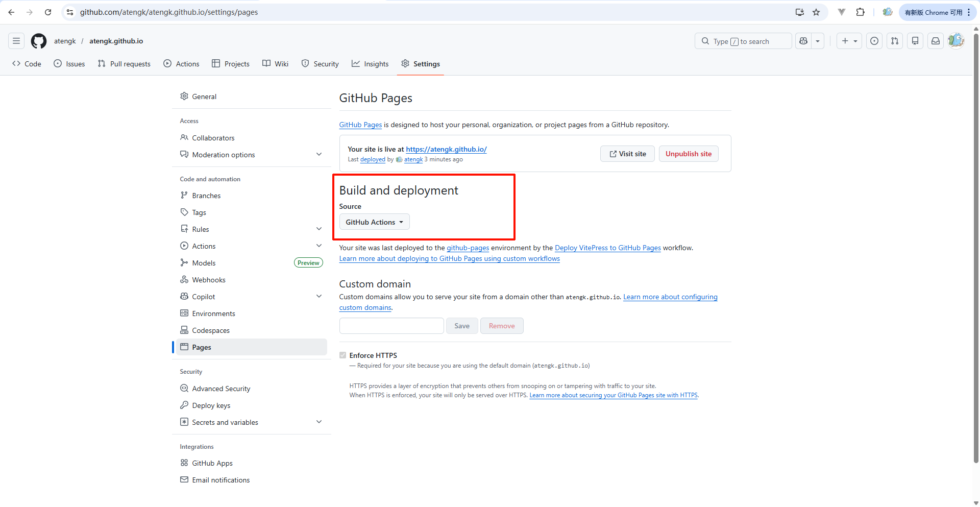Open the create new plus dropdown
The image size is (980, 507).
(x=849, y=41)
